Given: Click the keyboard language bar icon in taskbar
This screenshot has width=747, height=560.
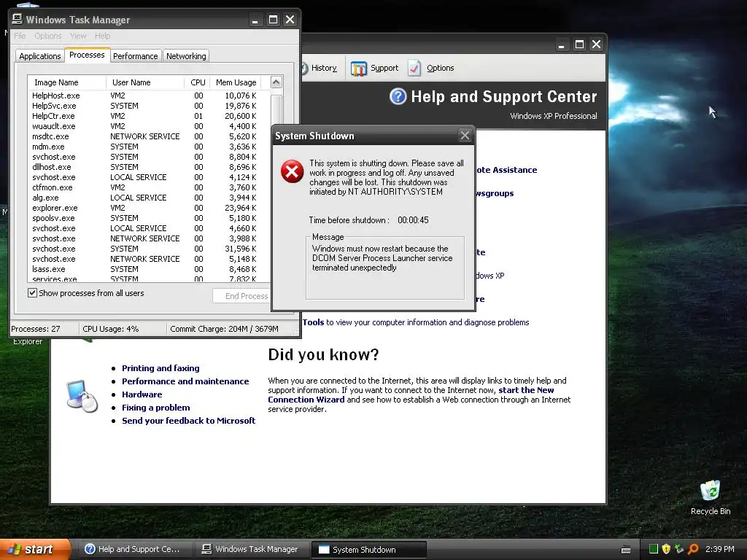Looking at the screenshot, I should click(x=626, y=550).
